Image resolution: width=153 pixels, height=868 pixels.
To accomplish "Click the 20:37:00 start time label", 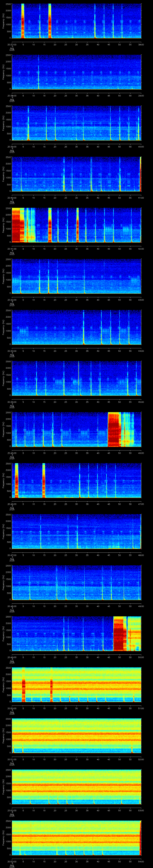I will click(12, 44).
